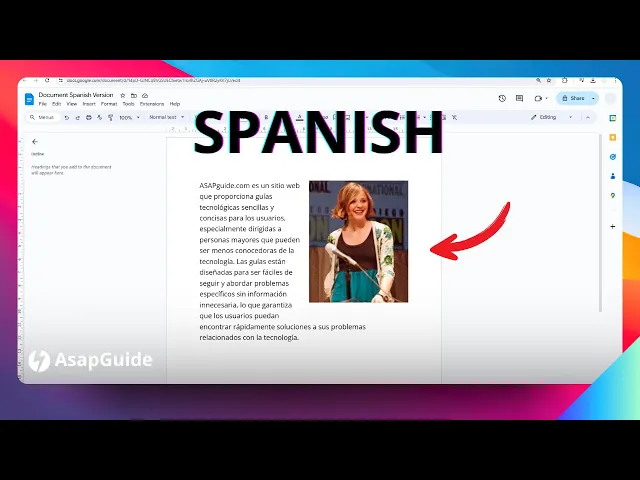Star the document with the star icon
The image size is (640, 480).
point(122,95)
